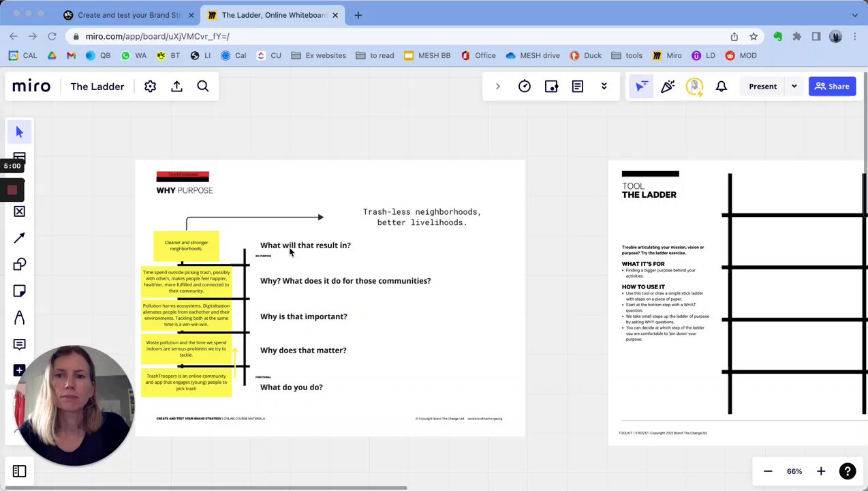
Task: Click the horizontal scrollbar at the bottom
Action: (204, 488)
